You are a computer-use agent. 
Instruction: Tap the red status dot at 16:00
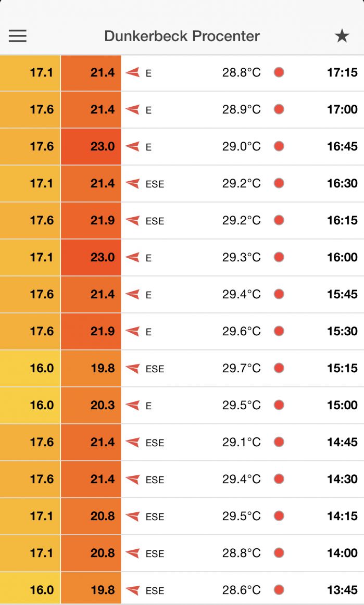(279, 258)
